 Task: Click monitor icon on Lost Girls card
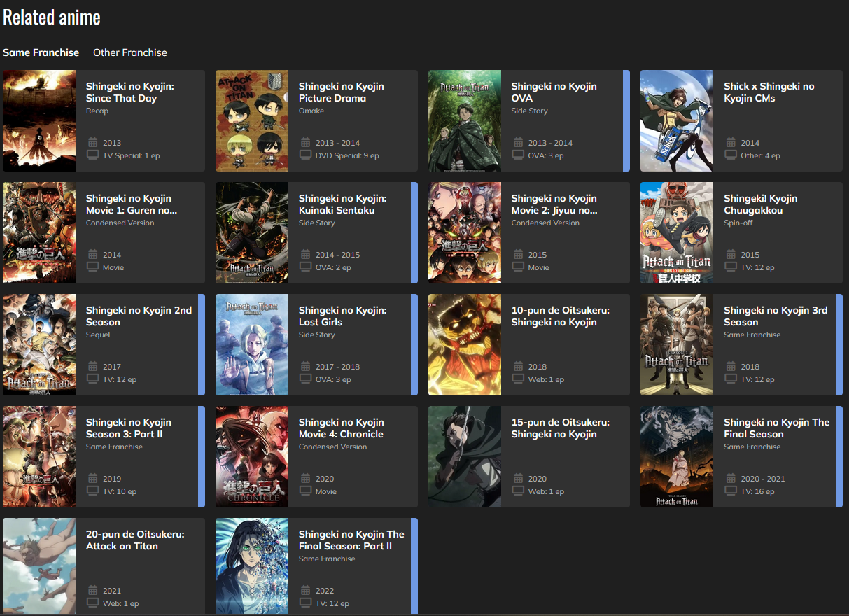(x=305, y=379)
